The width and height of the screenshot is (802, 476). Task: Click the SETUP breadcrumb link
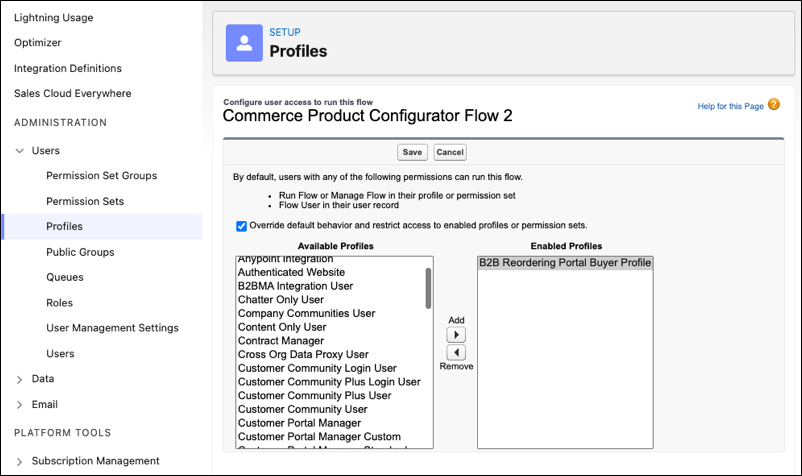click(x=285, y=32)
